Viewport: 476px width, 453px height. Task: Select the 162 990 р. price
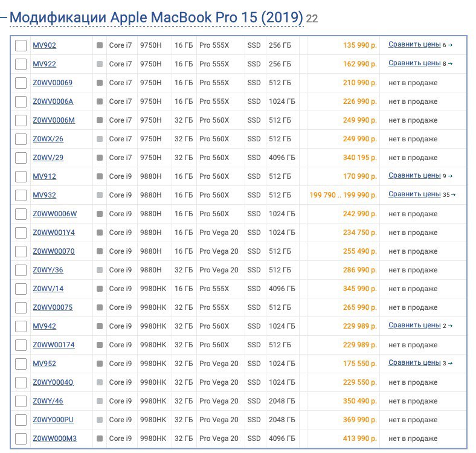(x=360, y=64)
